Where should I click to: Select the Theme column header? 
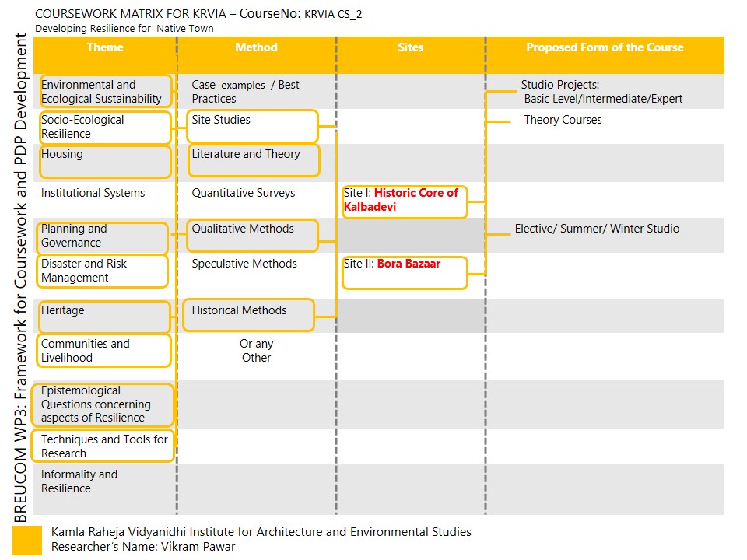pyautogui.click(x=105, y=47)
